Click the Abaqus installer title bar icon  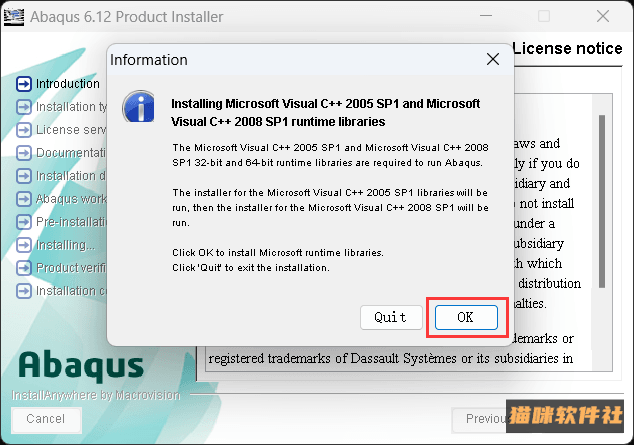pos(14,17)
